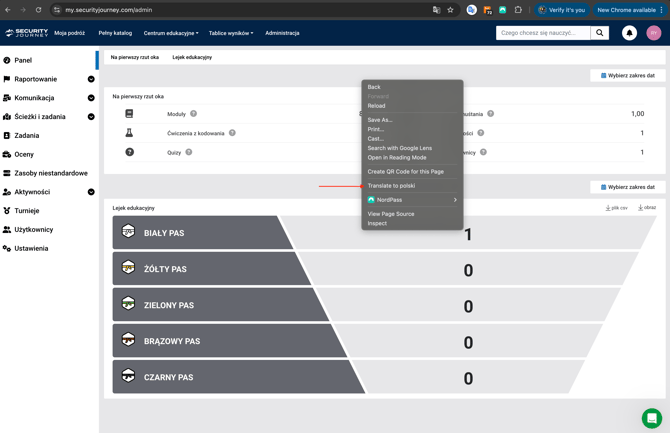This screenshot has width=670, height=433.
Task: Download the funnel as plik csv
Action: [617, 208]
